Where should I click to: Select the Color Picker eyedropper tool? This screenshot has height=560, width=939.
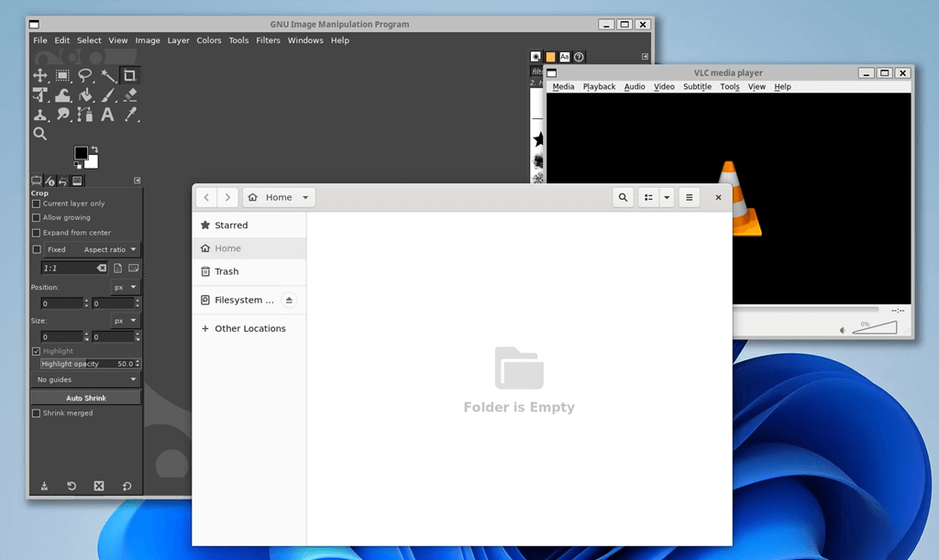(x=130, y=115)
